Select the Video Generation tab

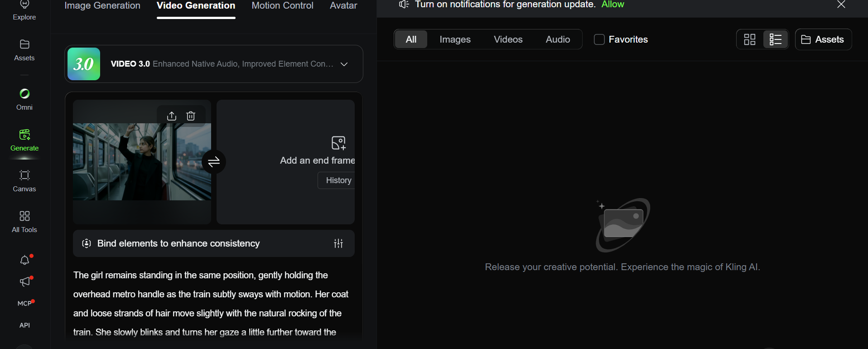[x=196, y=6]
